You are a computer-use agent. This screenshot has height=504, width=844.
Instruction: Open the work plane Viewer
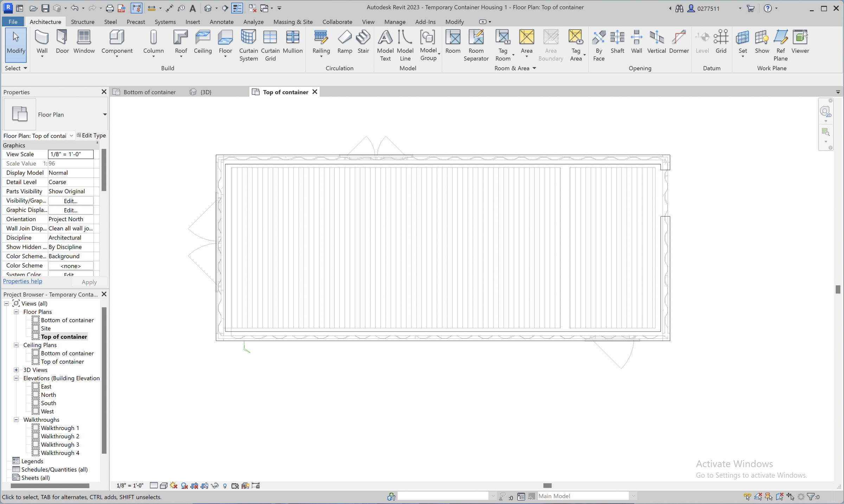(800, 42)
